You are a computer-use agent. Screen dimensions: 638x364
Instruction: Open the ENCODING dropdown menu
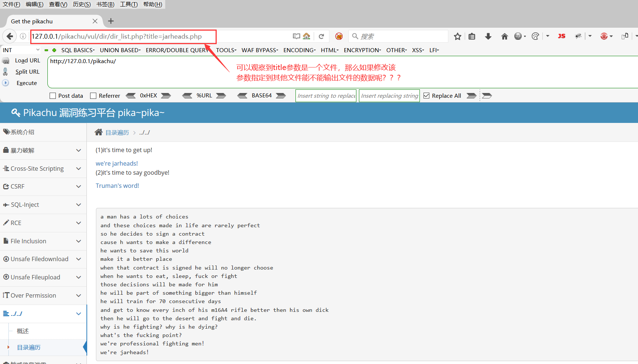click(299, 50)
